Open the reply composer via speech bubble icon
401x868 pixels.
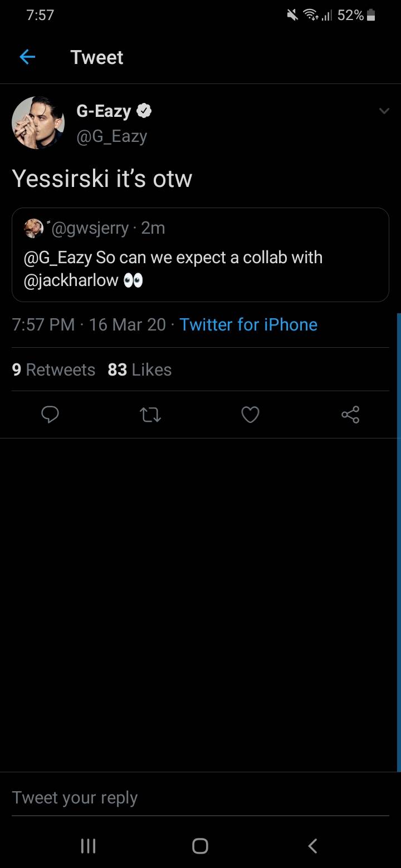50,415
